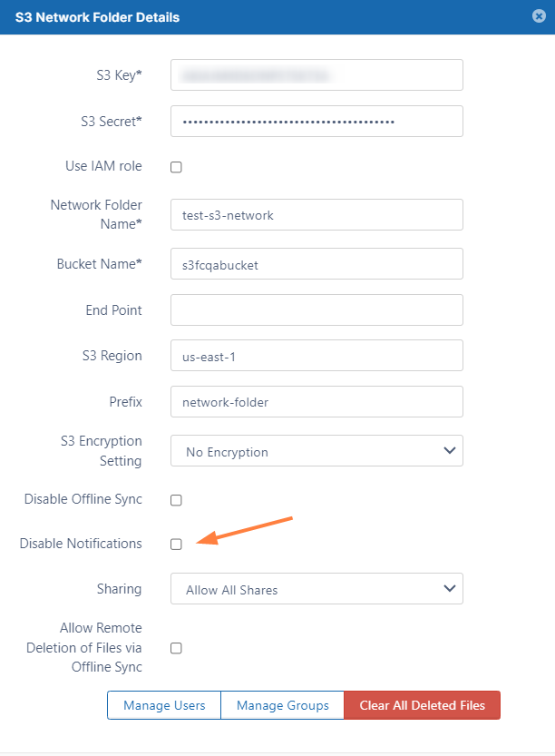The height and width of the screenshot is (756, 555).
Task: Select the Network Folder Name field
Action: [316, 215]
